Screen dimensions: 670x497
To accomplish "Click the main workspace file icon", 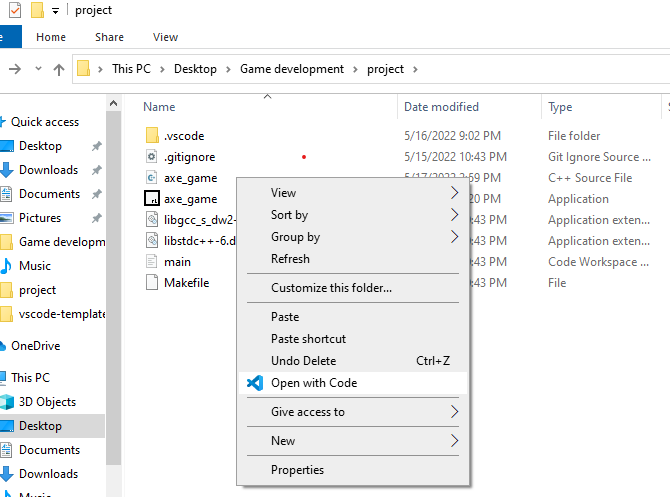I will 152,262.
